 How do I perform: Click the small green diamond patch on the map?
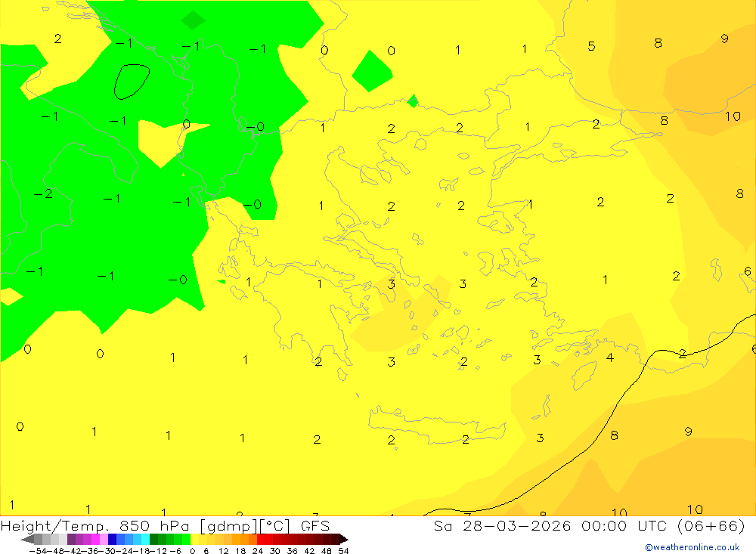pyautogui.click(x=413, y=101)
